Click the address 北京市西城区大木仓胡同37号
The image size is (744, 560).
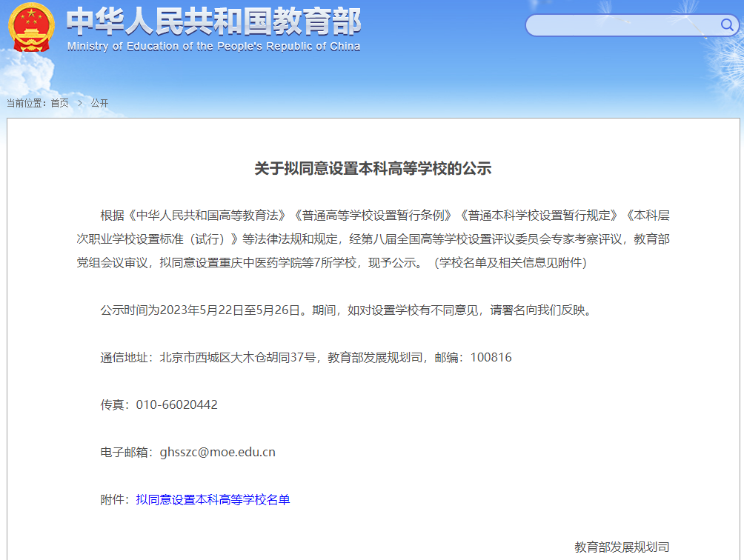[238, 358]
